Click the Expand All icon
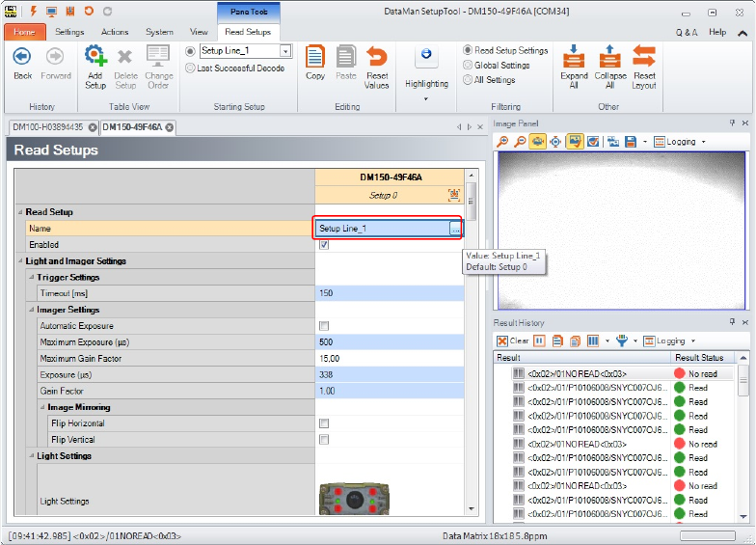 pos(575,58)
